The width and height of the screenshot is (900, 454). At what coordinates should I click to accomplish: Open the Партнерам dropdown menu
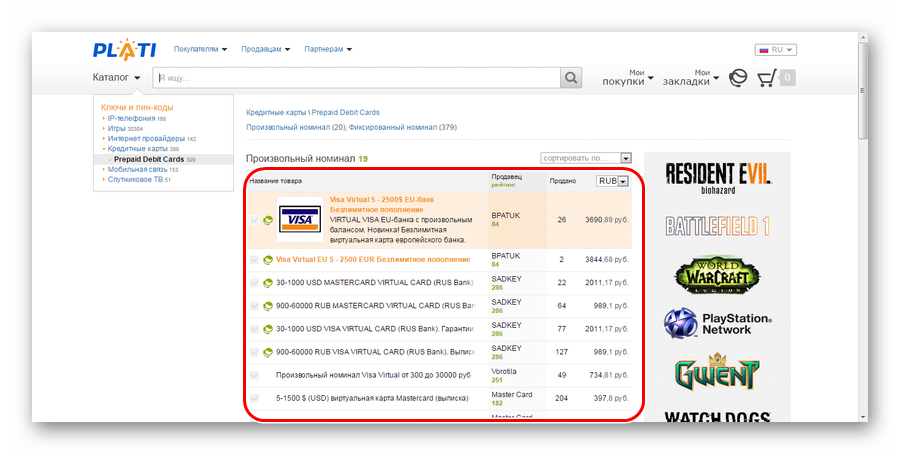coord(328,49)
